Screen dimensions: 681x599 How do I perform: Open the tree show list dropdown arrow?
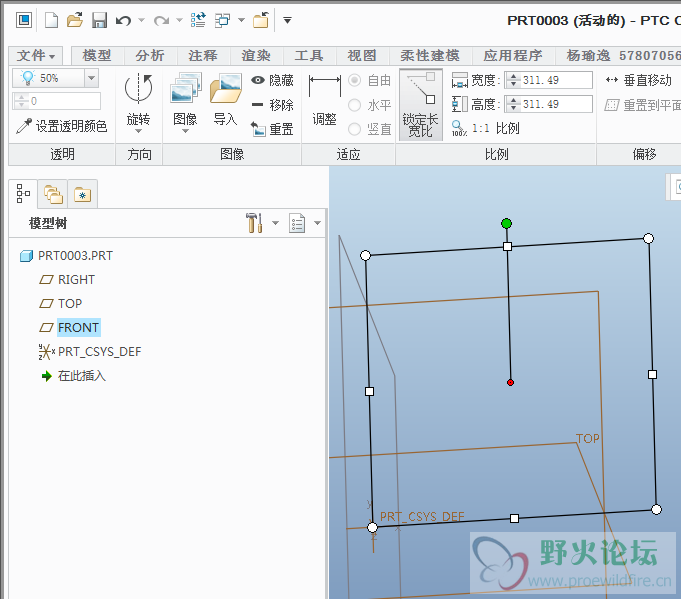pyautogui.click(x=317, y=223)
